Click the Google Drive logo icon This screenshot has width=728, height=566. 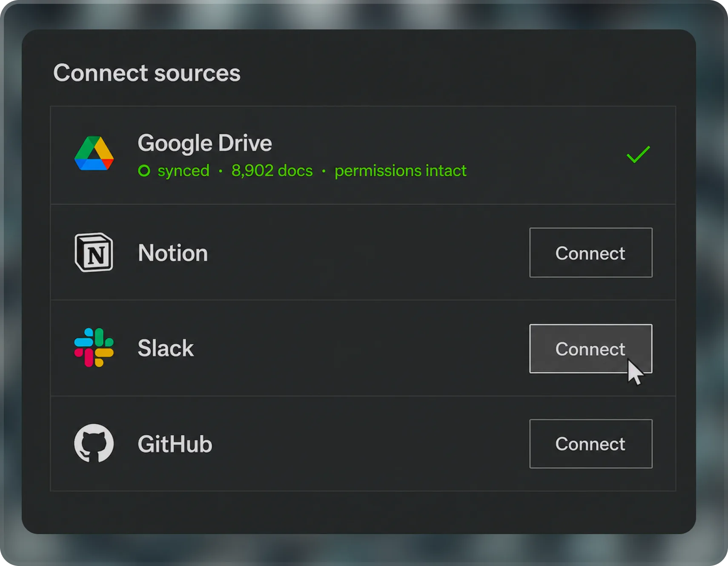[94, 154]
